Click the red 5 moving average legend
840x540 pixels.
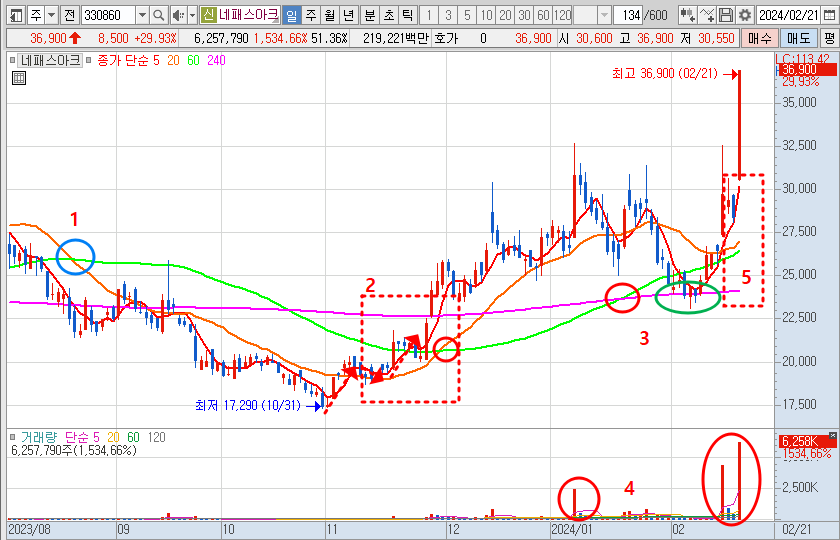point(156,61)
